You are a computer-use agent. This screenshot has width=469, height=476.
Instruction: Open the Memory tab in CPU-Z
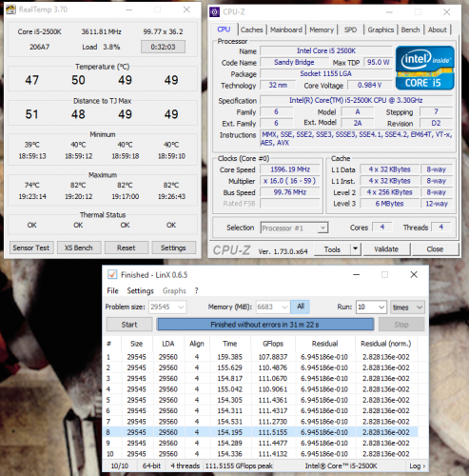pyautogui.click(x=322, y=30)
